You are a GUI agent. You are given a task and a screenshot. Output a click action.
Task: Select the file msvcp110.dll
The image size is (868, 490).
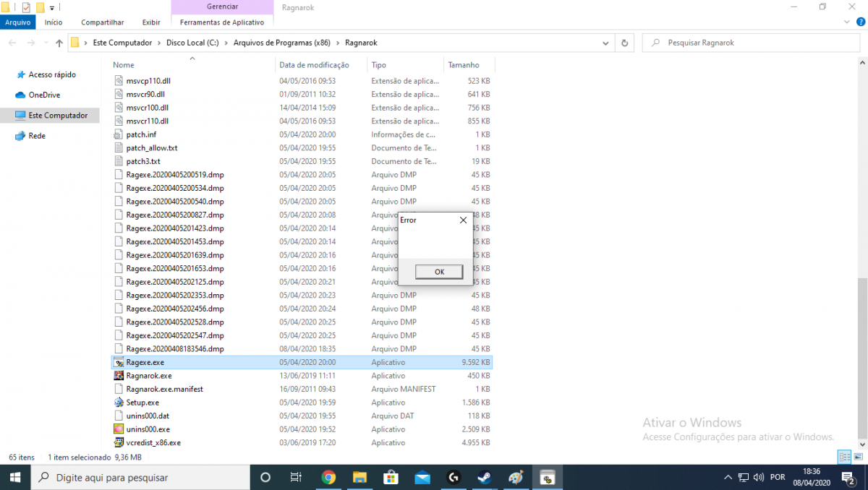coord(148,81)
